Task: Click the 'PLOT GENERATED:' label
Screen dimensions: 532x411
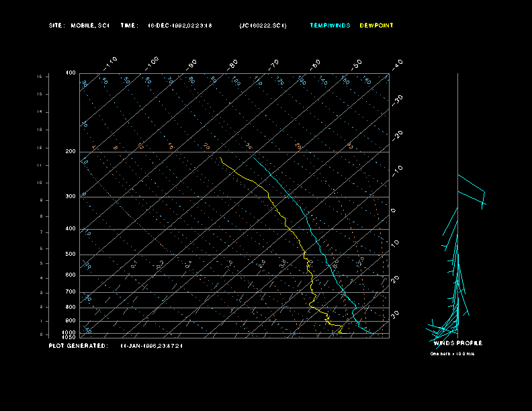Action: point(79,346)
